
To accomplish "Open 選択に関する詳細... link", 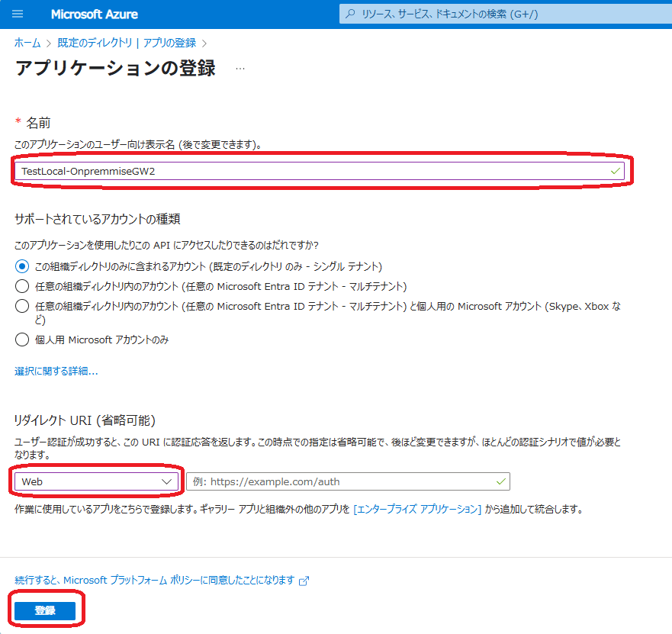I will point(56,372).
